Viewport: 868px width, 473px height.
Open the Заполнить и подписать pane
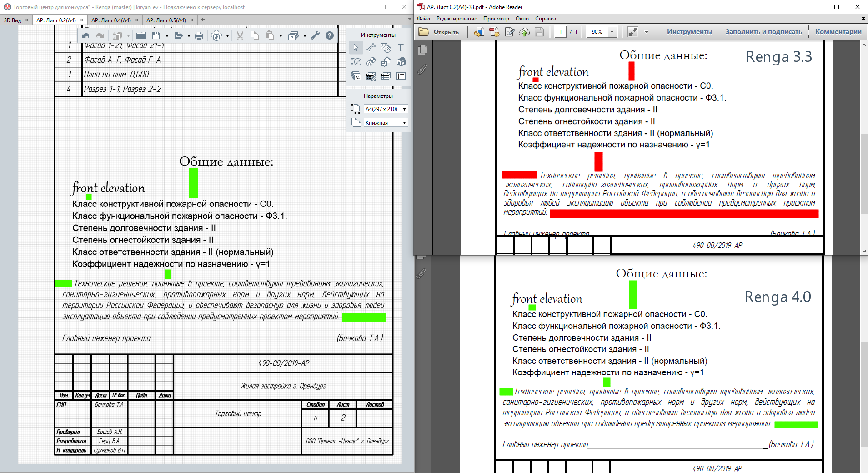coord(763,32)
